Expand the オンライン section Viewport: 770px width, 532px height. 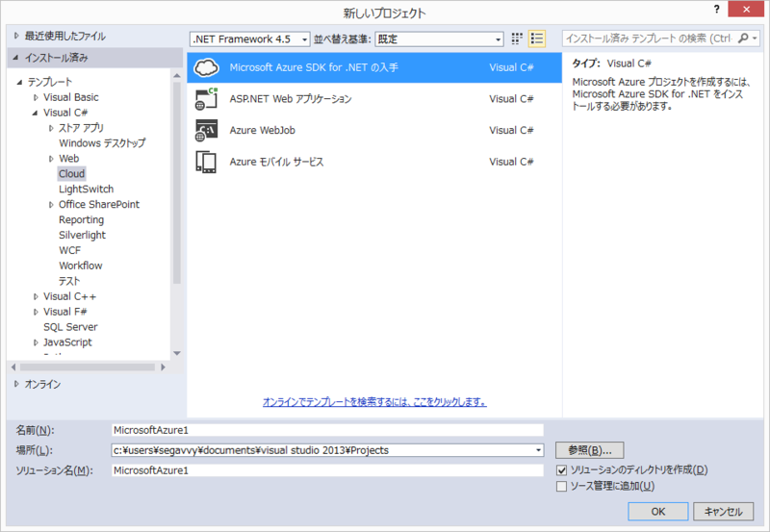[16, 384]
